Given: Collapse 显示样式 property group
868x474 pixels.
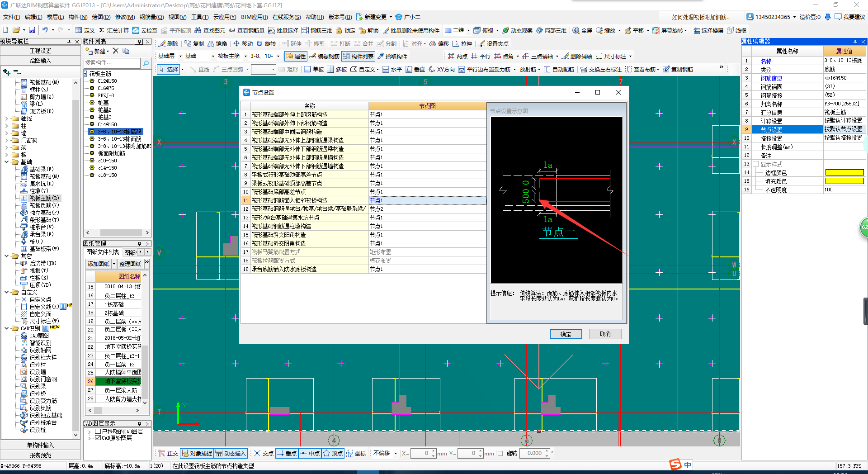Looking at the screenshot, I should coord(755,164).
